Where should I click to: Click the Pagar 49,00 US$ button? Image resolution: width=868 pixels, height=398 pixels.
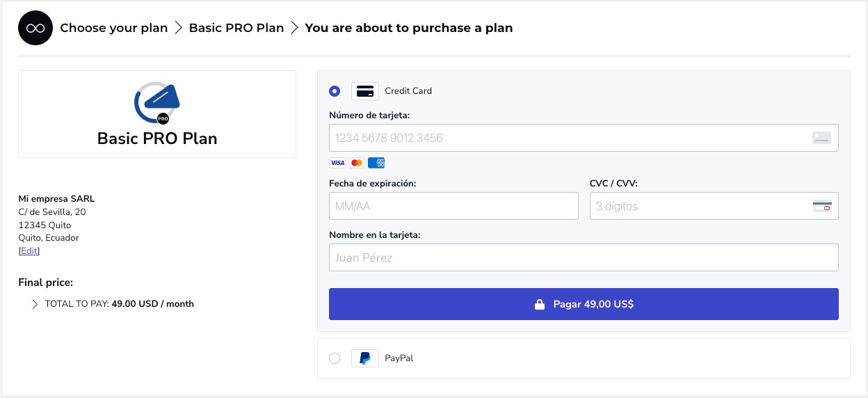(x=584, y=304)
